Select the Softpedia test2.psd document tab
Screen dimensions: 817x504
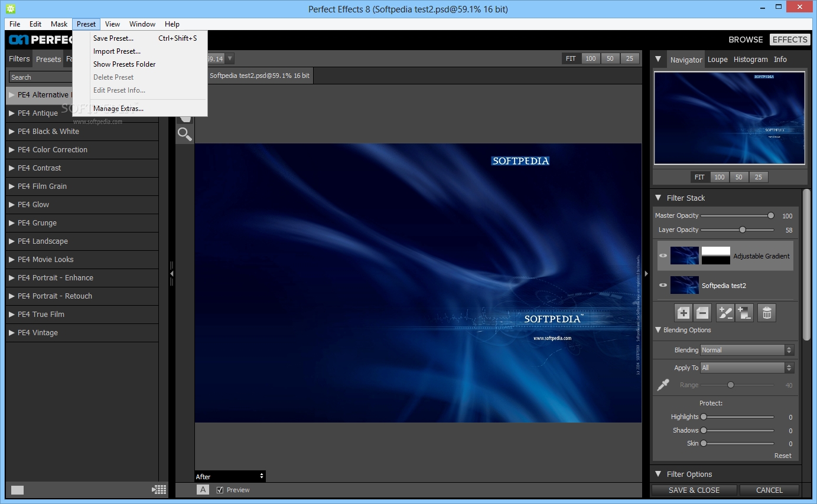click(x=260, y=76)
